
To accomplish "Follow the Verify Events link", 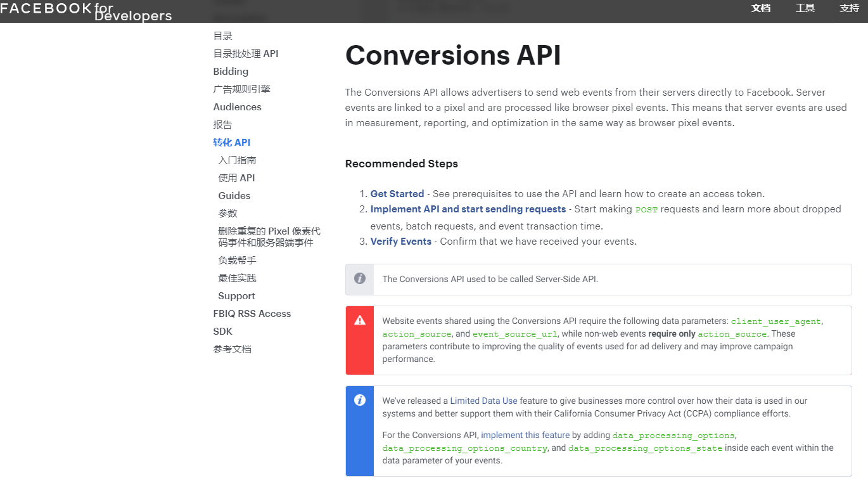I will 401,242.
